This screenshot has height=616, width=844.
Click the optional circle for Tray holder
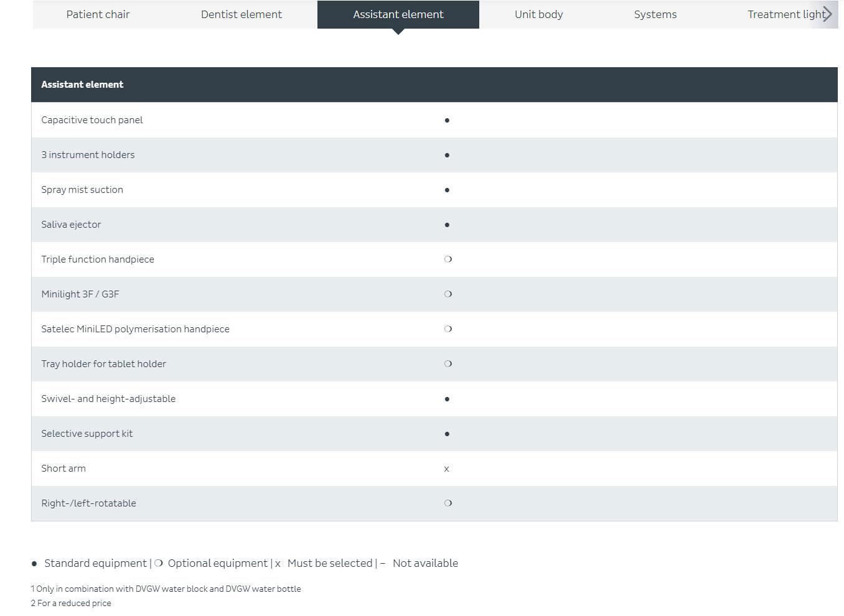448,364
